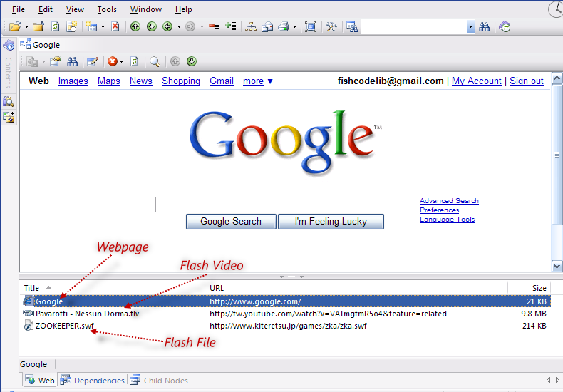The height and width of the screenshot is (392, 563).
Task: Expand Google's more menu
Action: pos(258,81)
